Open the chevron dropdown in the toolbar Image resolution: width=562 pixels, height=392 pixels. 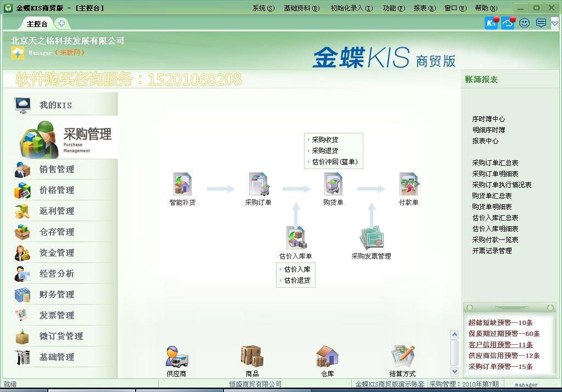555,23
